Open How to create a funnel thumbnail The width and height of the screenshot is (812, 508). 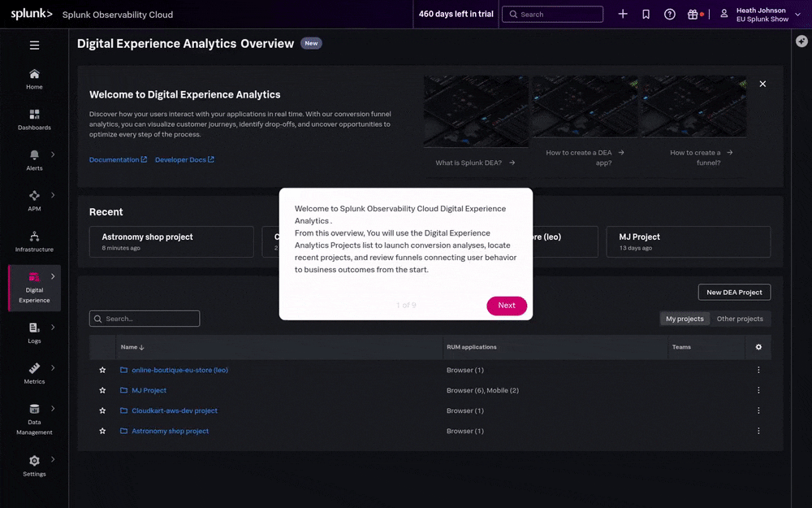point(694,106)
